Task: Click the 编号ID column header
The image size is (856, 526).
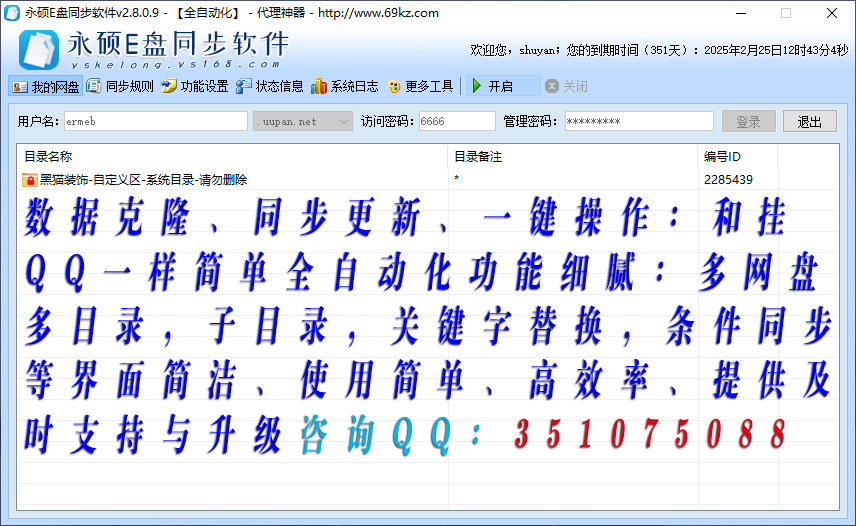Action: point(737,157)
